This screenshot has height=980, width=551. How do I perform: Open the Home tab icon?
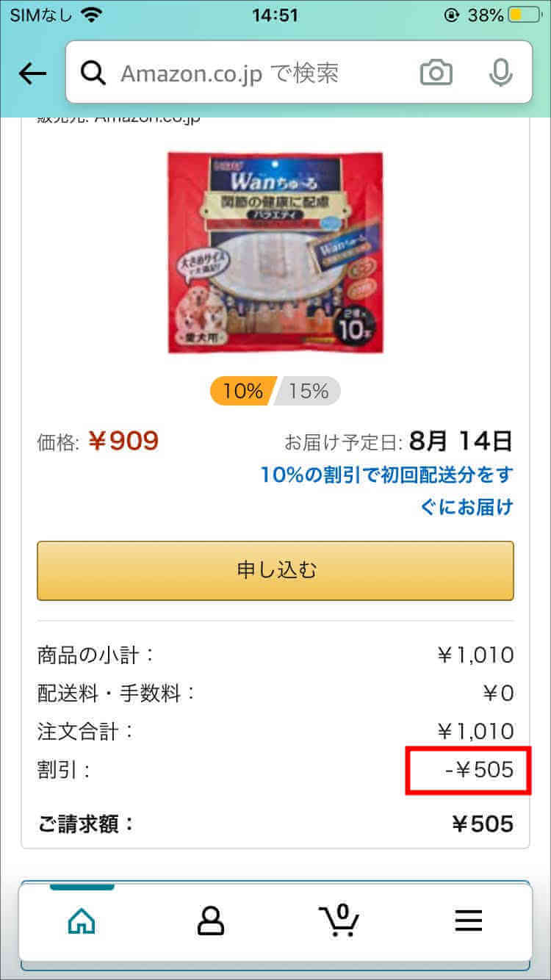click(81, 920)
